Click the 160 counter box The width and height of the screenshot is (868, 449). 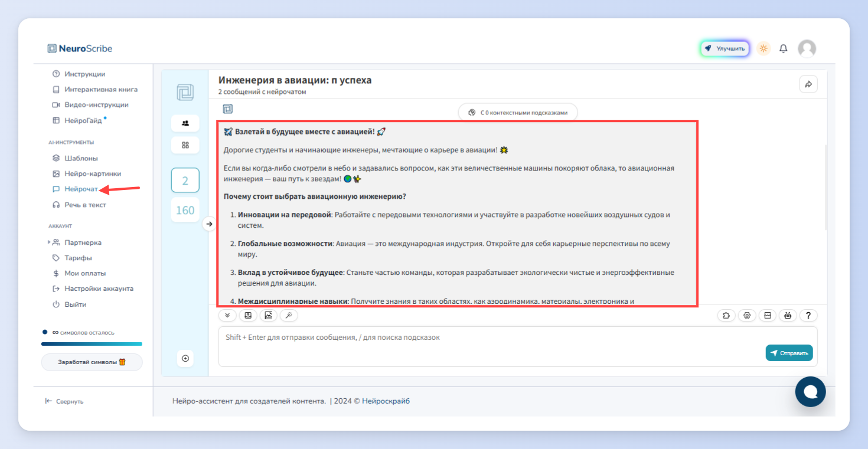click(x=185, y=210)
